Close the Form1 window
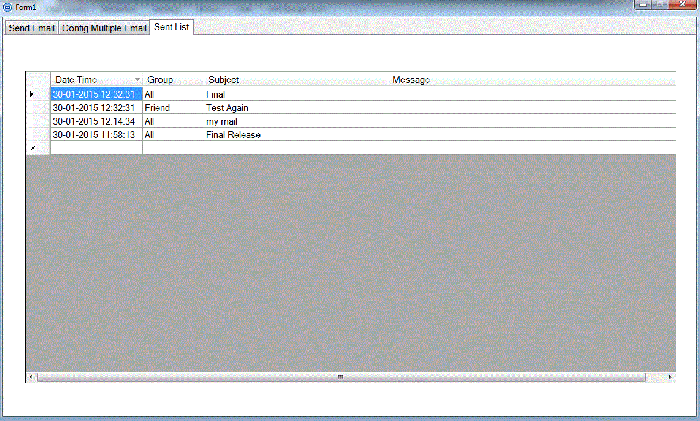This screenshot has height=421, width=700. pos(682,4)
